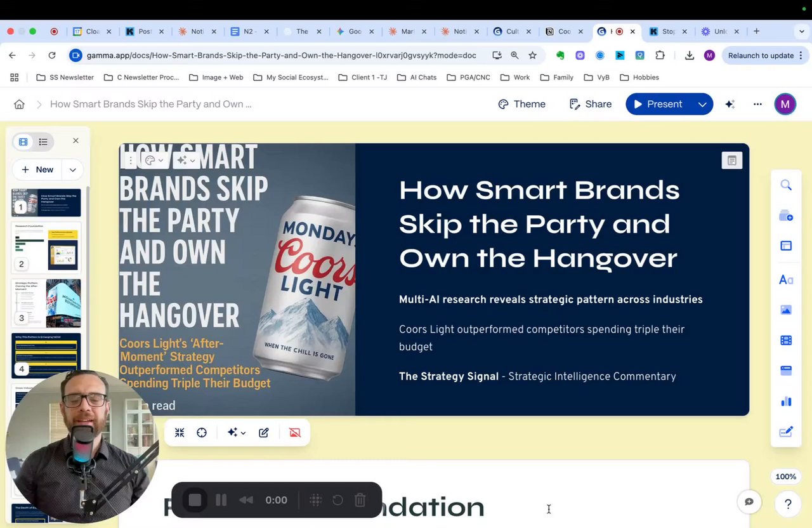Image resolution: width=812 pixels, height=528 pixels.
Task: Restart recording with circular arrow icon
Action: tap(337, 500)
